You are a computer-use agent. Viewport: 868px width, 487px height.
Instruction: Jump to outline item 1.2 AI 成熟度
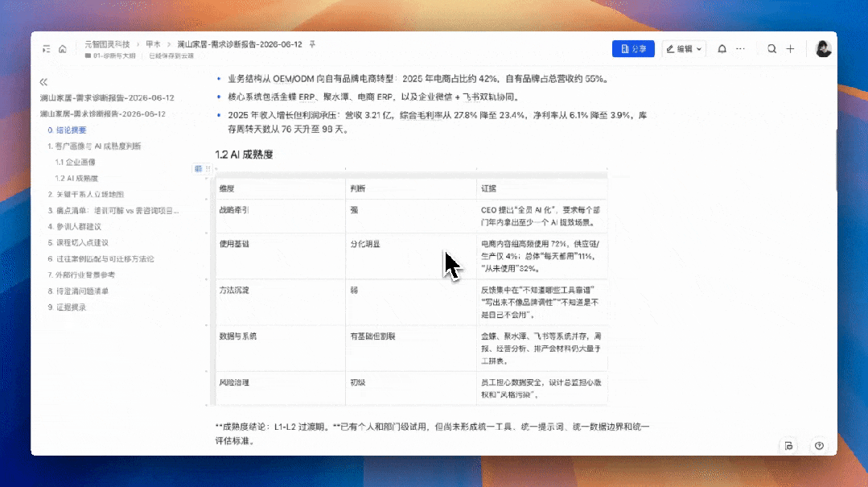76,179
